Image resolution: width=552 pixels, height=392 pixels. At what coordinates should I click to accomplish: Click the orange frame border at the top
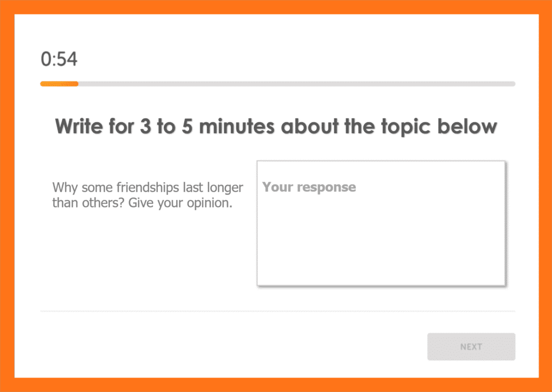pos(276,6)
